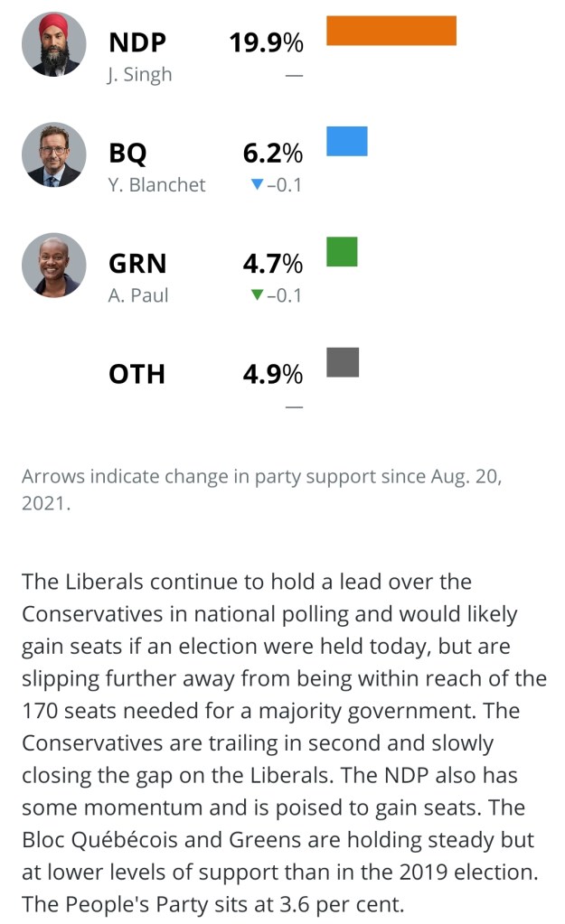Click the Liberals polling summary paragraph
The height and width of the screenshot is (924, 565).
click(x=282, y=743)
